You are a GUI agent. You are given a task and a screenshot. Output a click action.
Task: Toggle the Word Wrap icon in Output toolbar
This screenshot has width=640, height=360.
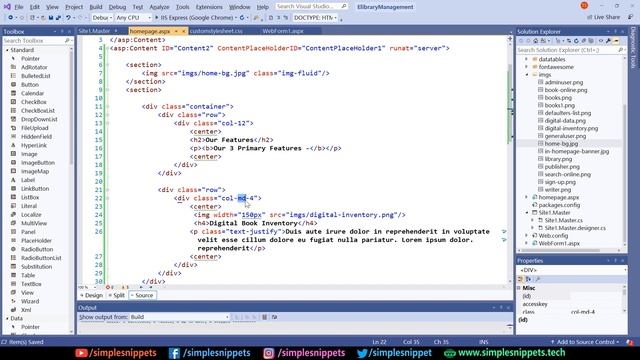274,317
